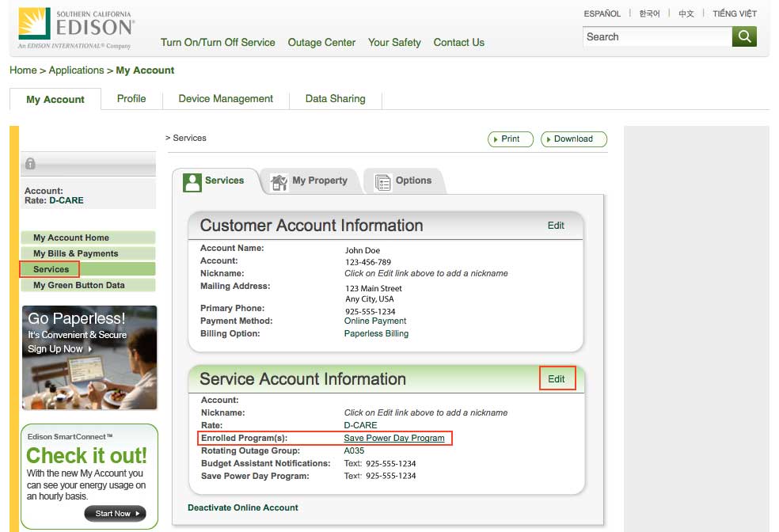
Task: Open the Device Management tab
Action: 226,99
